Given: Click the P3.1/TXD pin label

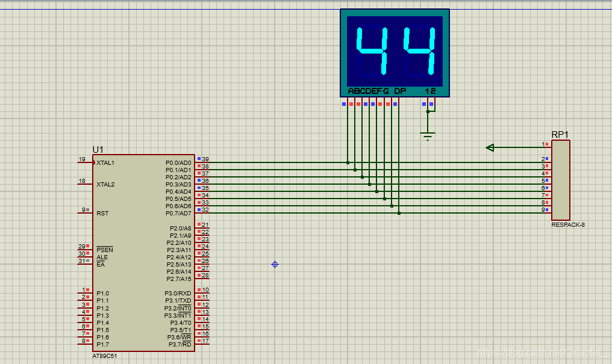Looking at the screenshot, I should tap(178, 300).
